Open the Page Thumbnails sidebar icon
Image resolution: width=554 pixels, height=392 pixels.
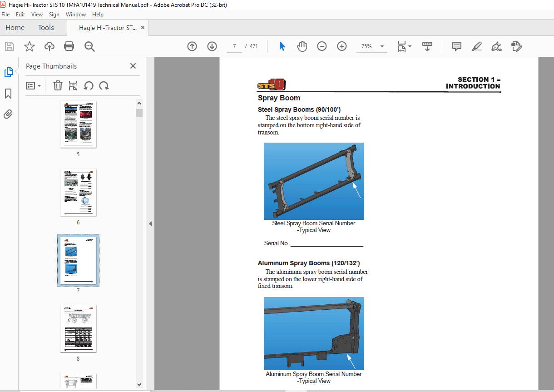tap(9, 72)
